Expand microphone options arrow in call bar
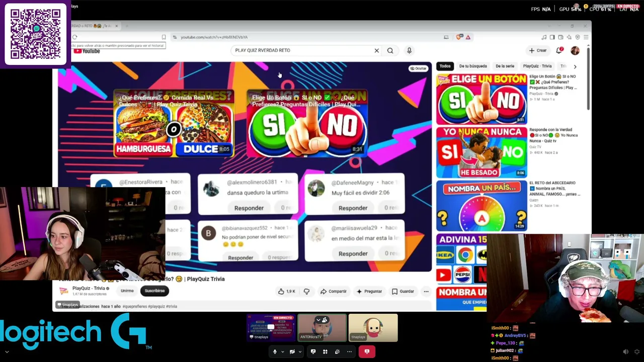The width and height of the screenshot is (644, 362). tap(282, 352)
